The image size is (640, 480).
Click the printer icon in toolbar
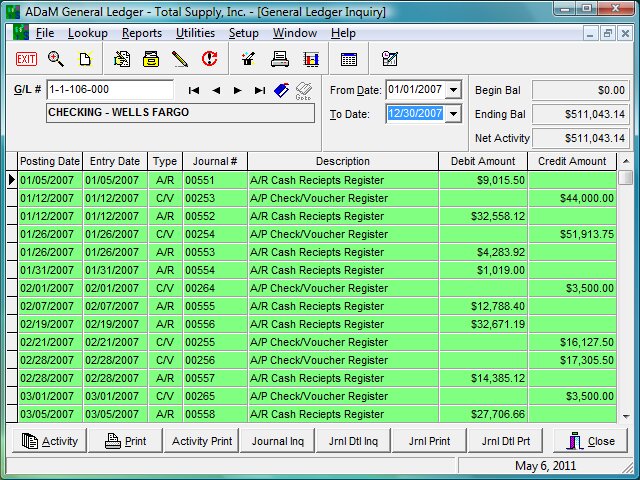pos(279,59)
